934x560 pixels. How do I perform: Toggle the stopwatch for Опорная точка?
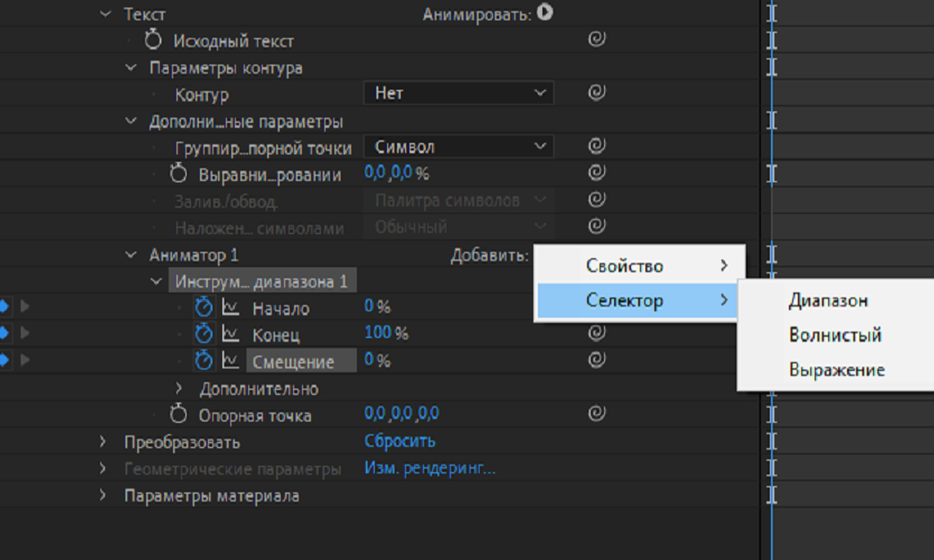[x=178, y=415]
